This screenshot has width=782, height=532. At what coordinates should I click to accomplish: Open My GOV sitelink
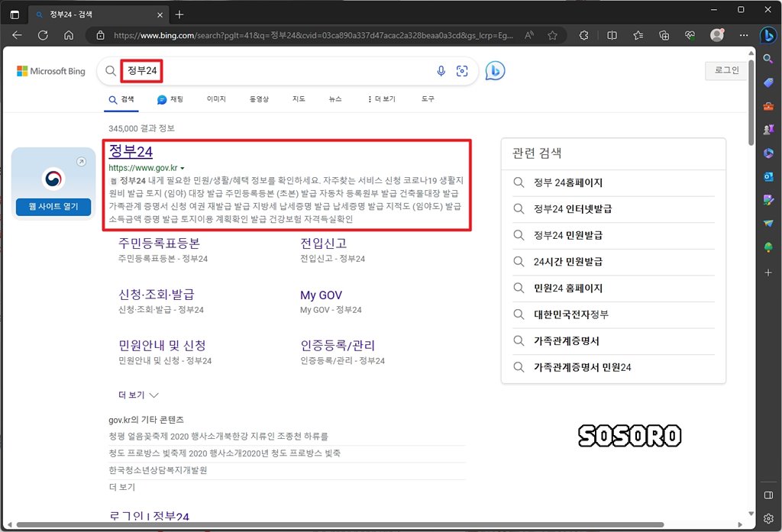pyautogui.click(x=322, y=295)
